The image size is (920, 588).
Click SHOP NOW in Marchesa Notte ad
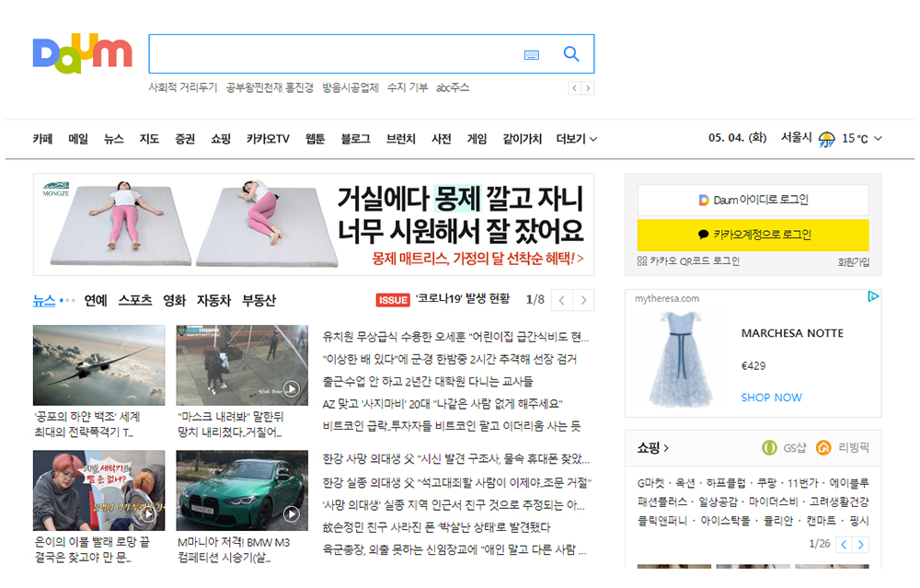point(771,398)
